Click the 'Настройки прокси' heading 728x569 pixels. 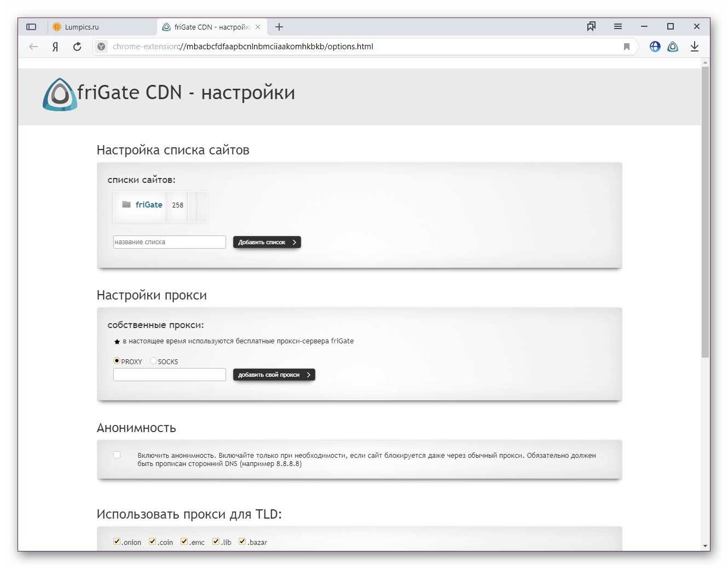(152, 295)
